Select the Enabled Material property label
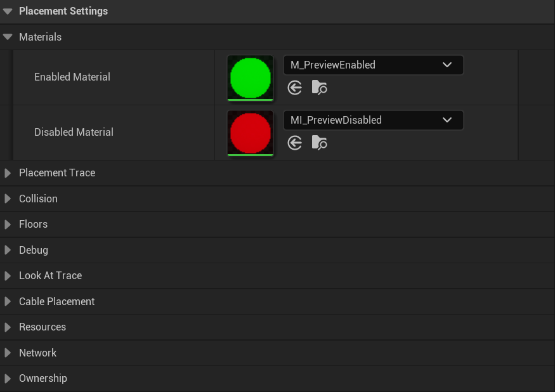555x392 pixels. (72, 76)
